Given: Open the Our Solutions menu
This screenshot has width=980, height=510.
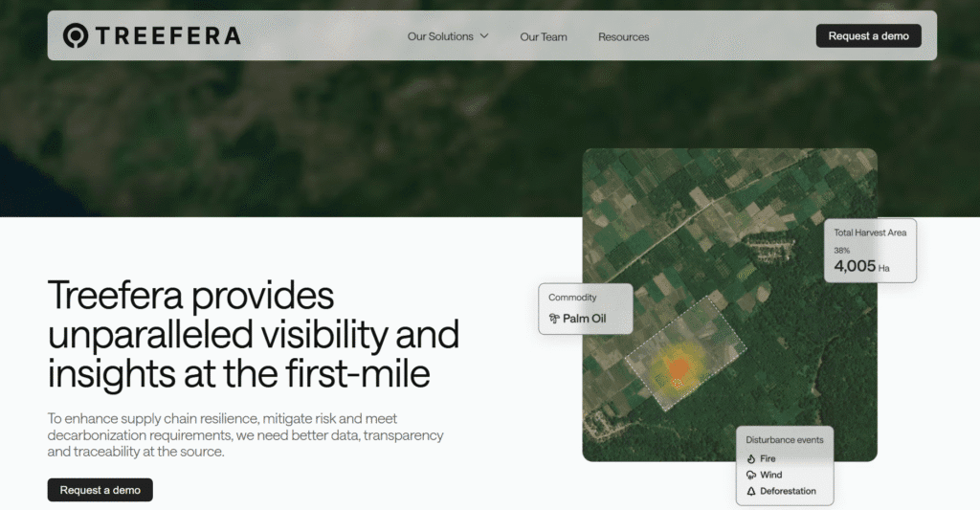Looking at the screenshot, I should [448, 36].
